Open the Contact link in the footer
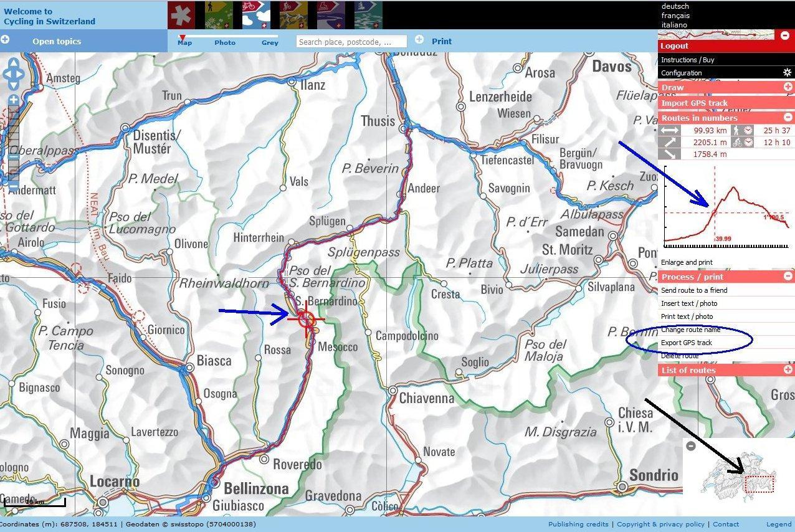Screen dimensions: 795x532 point(726,525)
